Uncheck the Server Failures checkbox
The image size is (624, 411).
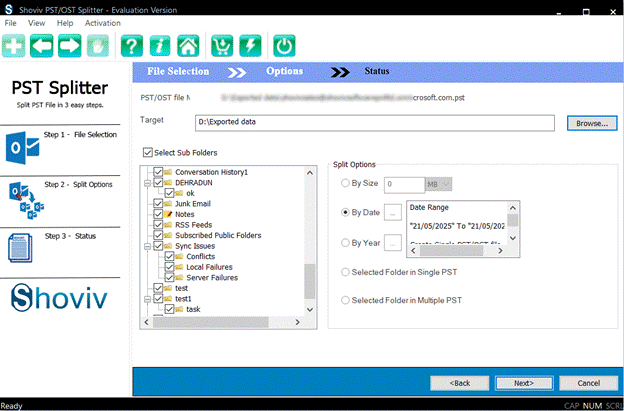tap(169, 277)
